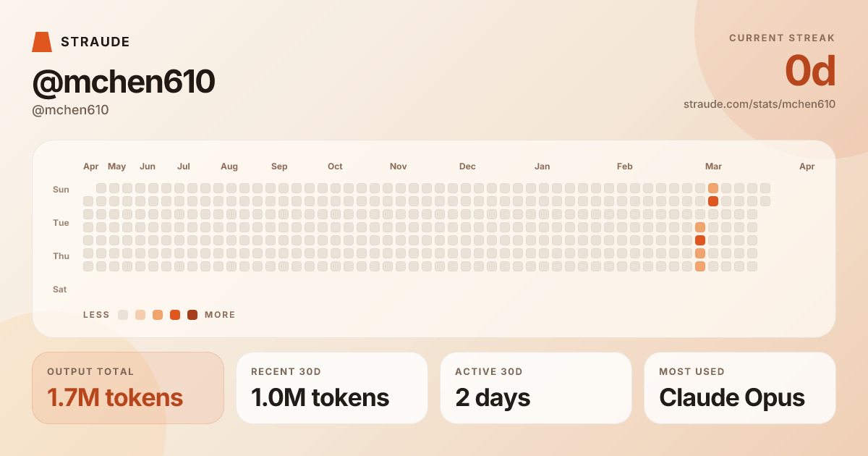This screenshot has height=456, width=868.
Task: Select the darkest legend swatch beside MORE
Action: pyautogui.click(x=192, y=315)
